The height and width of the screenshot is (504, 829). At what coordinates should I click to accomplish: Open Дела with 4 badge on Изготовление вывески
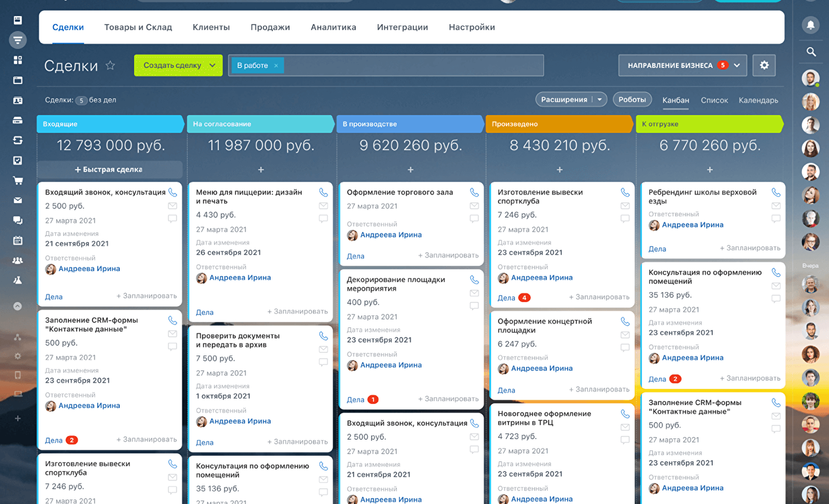pos(514,298)
